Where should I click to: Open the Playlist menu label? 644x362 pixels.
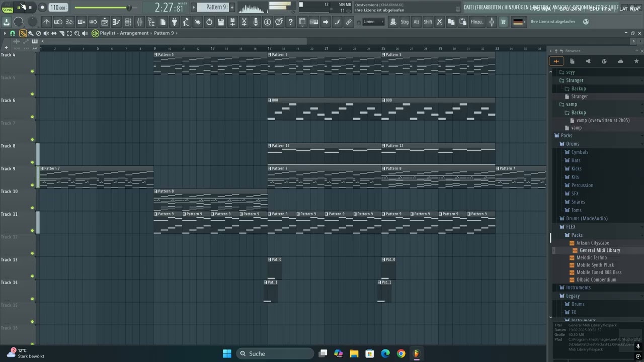click(x=107, y=33)
